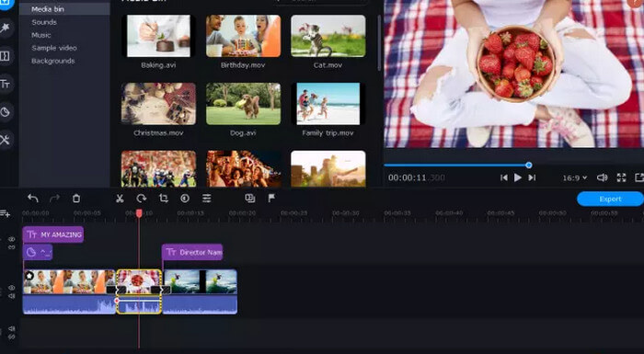
Task: Click the Redo arrow in timeline toolbar
Action: 54,199
